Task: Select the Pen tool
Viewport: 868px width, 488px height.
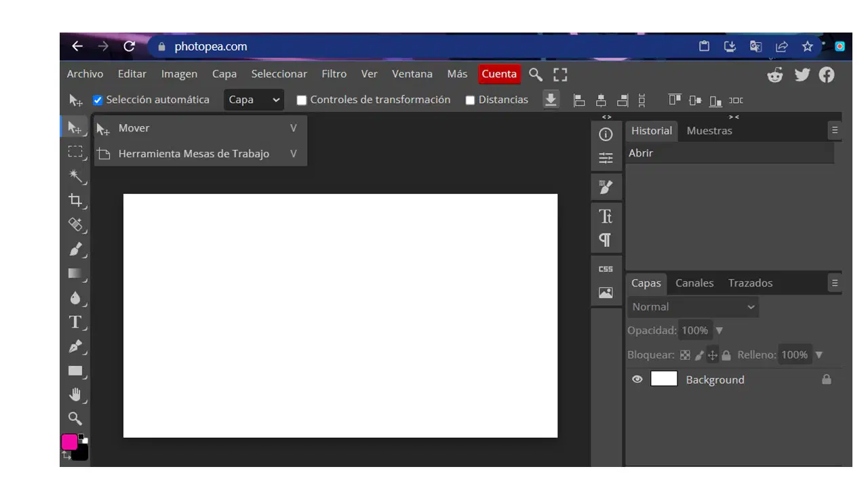Action: (75, 346)
